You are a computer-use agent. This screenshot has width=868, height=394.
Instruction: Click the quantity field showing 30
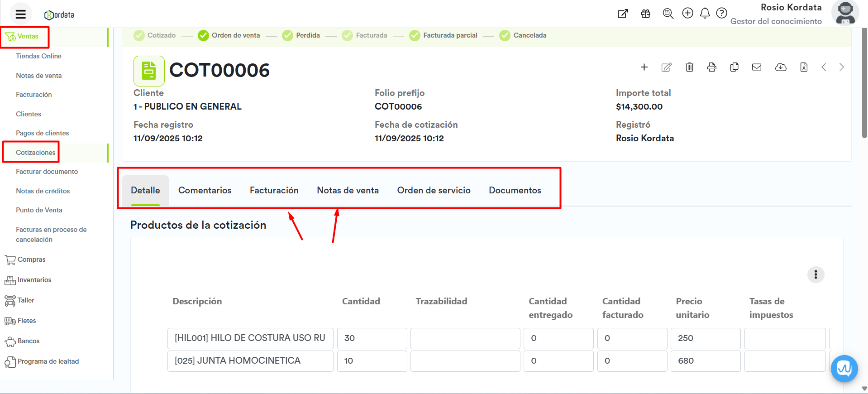pos(372,338)
